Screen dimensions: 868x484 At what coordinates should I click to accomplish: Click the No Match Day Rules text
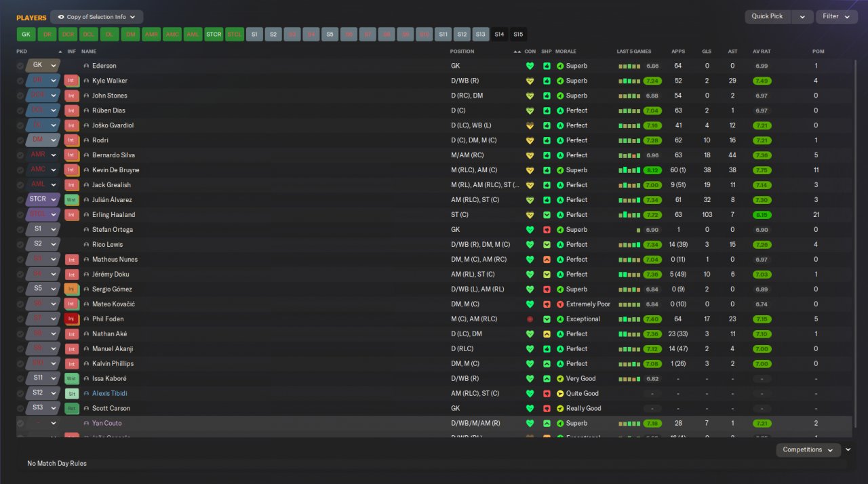pos(57,464)
